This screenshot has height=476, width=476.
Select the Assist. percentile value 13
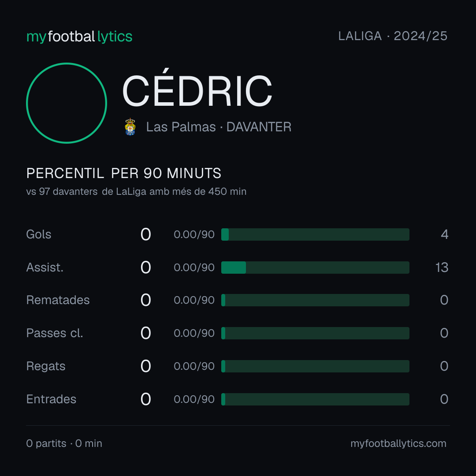tap(442, 268)
